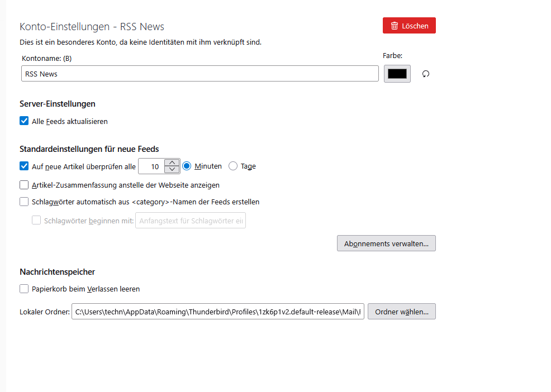Reset account color with circular arrow icon
This screenshot has width=551, height=392.
point(426,74)
